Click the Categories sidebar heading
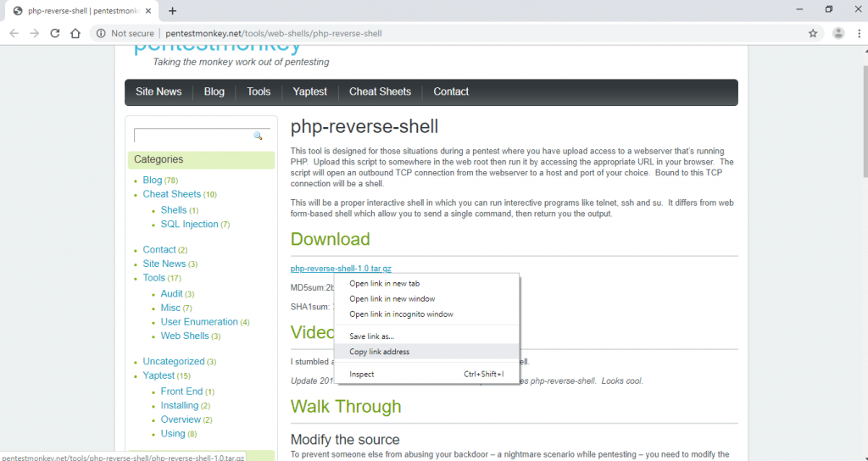Viewport: 868px width, 461px height. click(x=159, y=159)
